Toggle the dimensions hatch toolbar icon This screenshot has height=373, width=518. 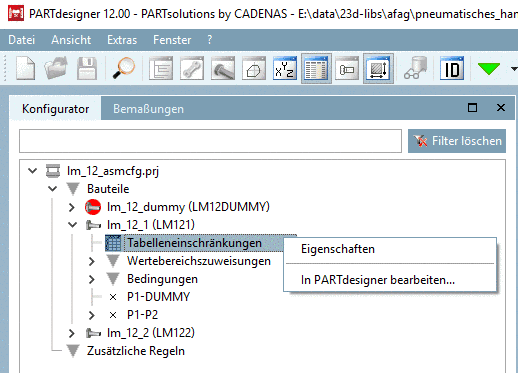pos(378,68)
